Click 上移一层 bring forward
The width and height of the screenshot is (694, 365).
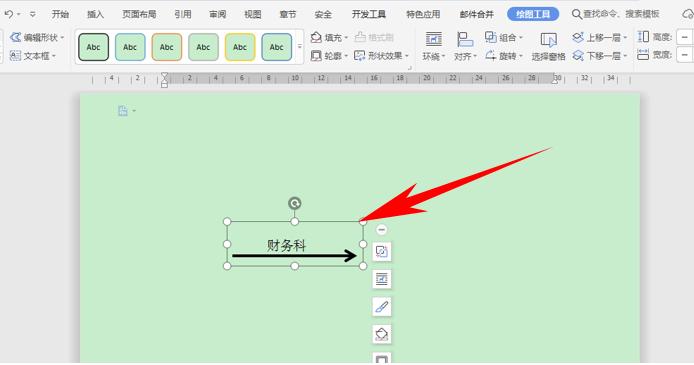click(596, 37)
